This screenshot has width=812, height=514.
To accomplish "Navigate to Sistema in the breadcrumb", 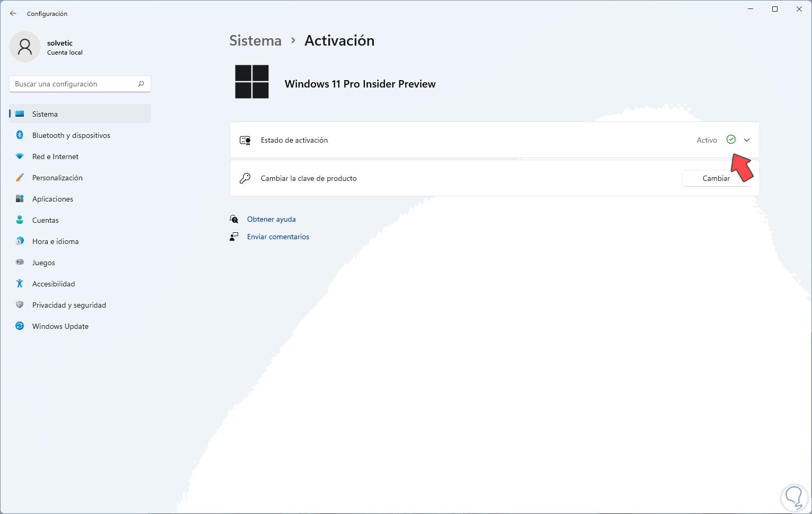I will 255,41.
